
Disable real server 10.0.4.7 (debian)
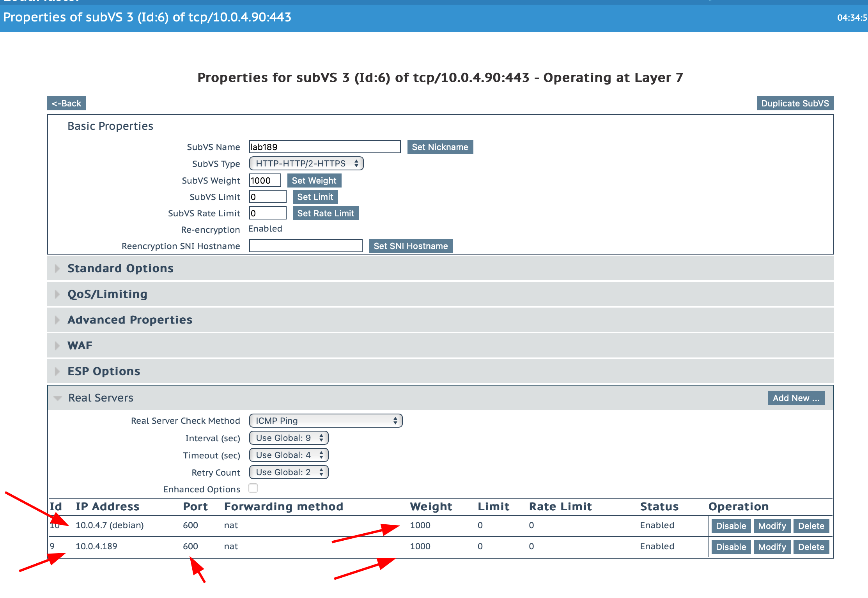coord(731,526)
